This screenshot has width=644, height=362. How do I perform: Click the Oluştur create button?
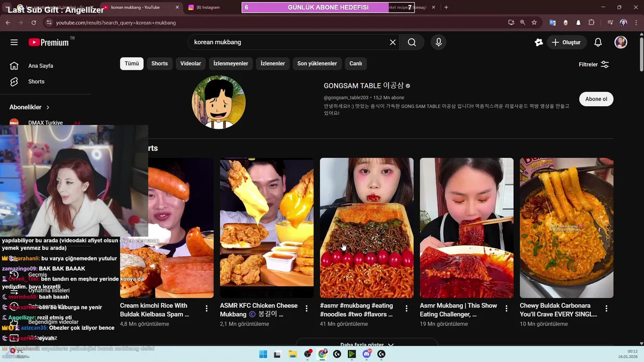coord(566,42)
